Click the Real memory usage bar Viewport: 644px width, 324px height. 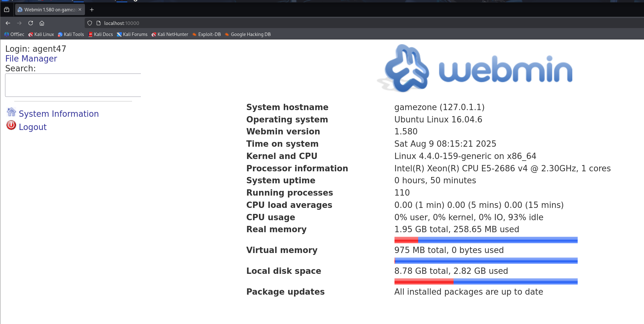tap(486, 240)
